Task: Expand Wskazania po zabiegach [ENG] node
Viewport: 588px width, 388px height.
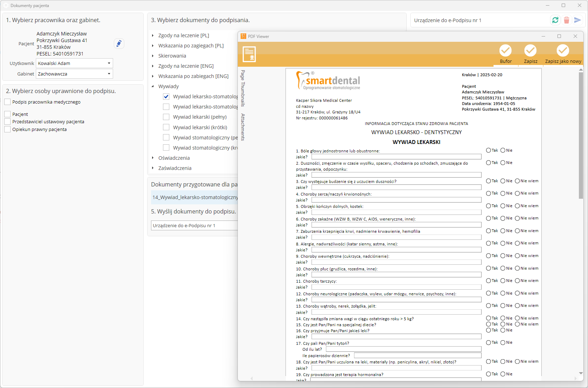Action: (153, 76)
